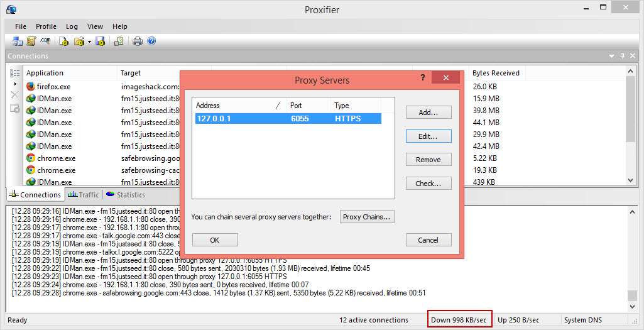Click the Add... button in Proxy Servers
644x330 pixels.
428,113
